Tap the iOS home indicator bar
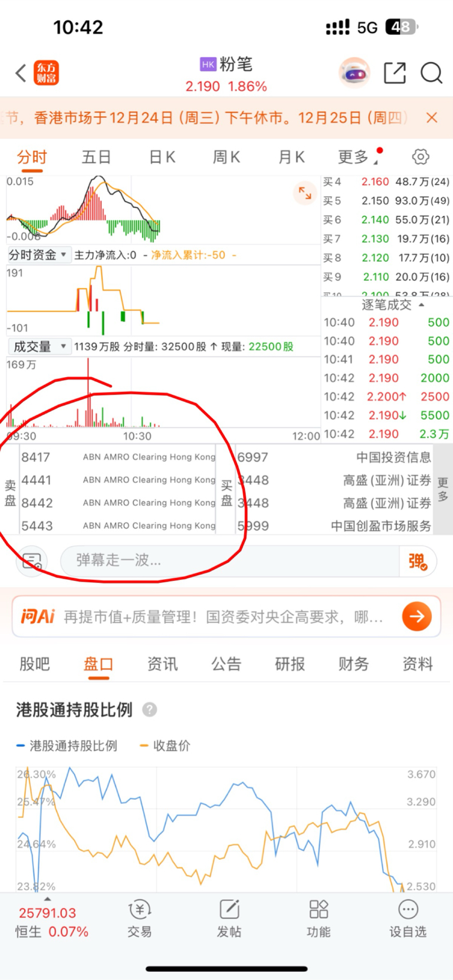453x980 pixels. (226, 968)
